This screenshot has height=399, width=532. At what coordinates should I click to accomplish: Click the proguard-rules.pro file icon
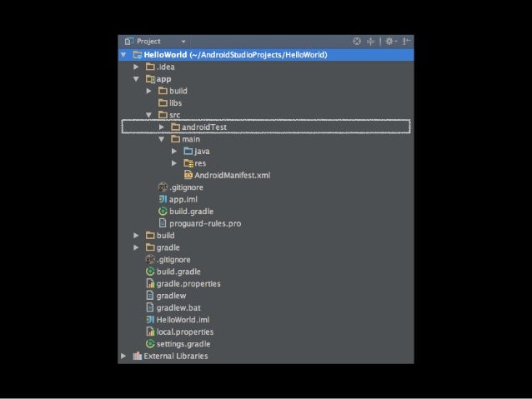[163, 223]
